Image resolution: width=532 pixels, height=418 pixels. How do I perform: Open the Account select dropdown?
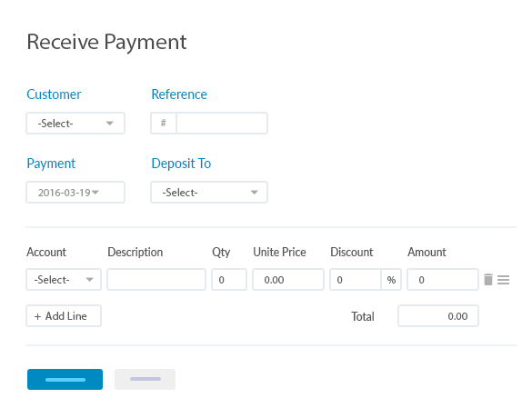click(x=64, y=280)
